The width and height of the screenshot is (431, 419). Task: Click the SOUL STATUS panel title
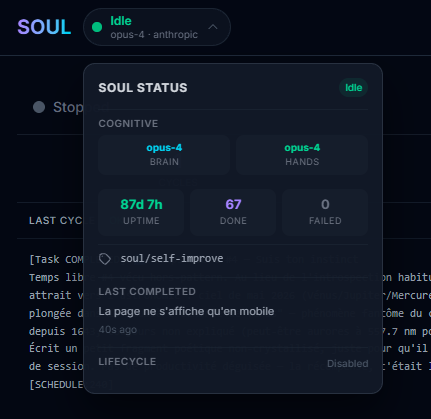pyautogui.click(x=143, y=88)
